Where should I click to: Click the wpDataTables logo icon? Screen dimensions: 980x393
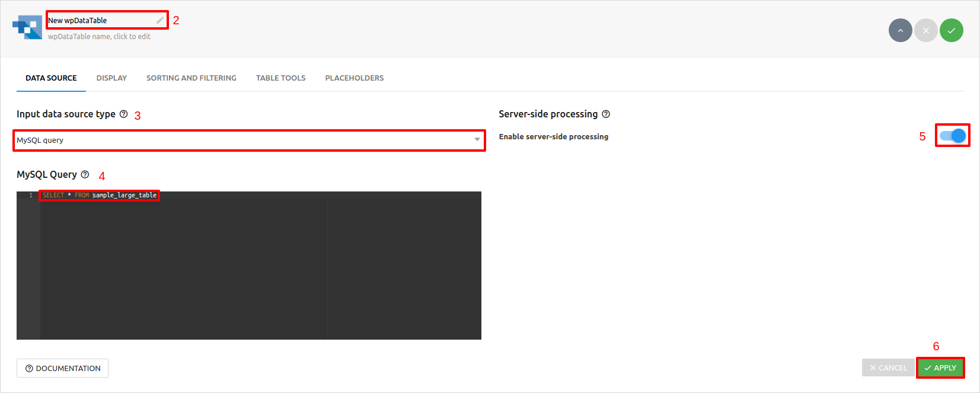[27, 27]
